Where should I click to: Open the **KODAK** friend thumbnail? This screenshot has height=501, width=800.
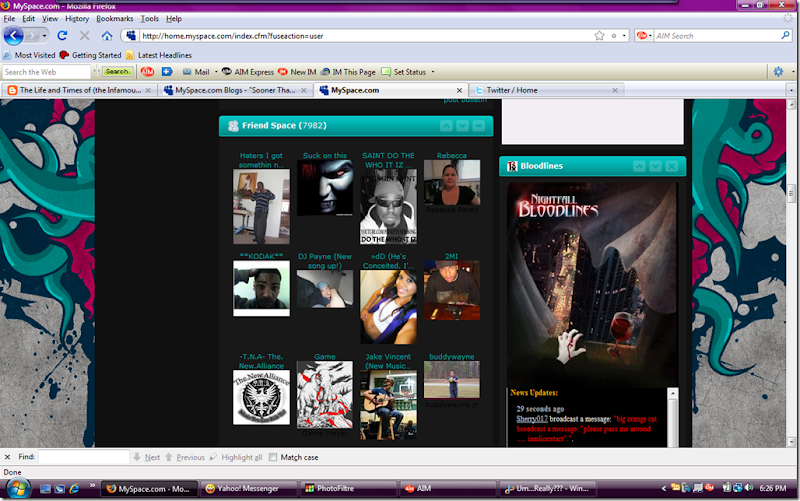[261, 288]
